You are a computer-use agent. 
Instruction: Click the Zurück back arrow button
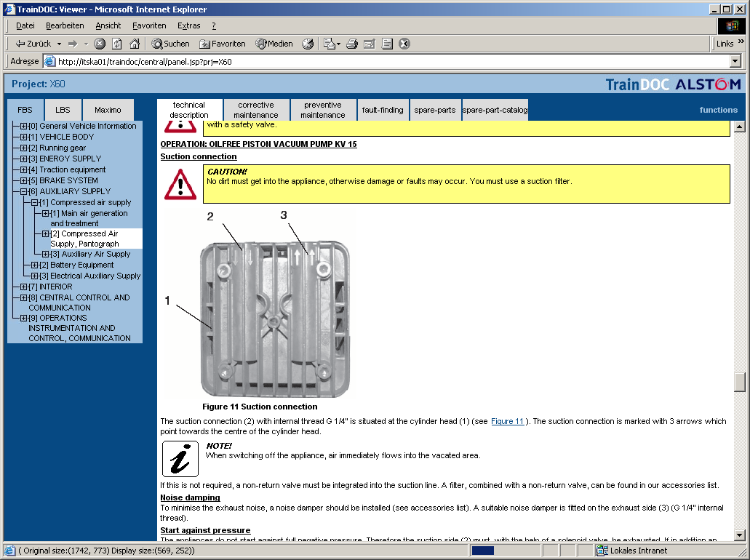pos(33,44)
